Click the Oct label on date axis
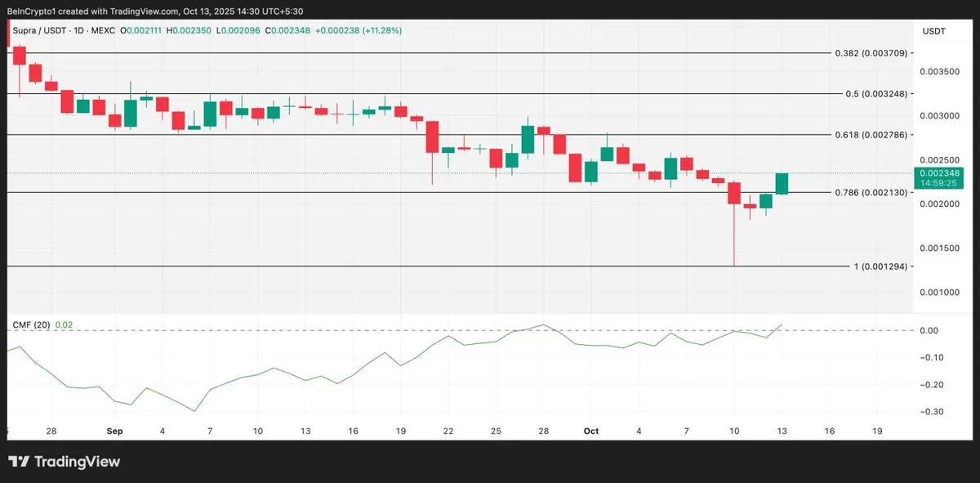 pos(591,431)
